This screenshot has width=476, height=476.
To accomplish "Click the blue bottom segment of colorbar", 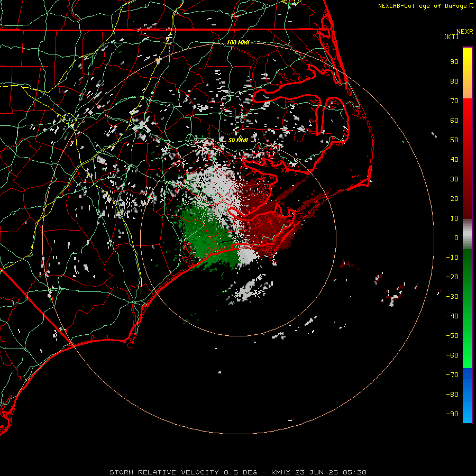I will point(467,396).
